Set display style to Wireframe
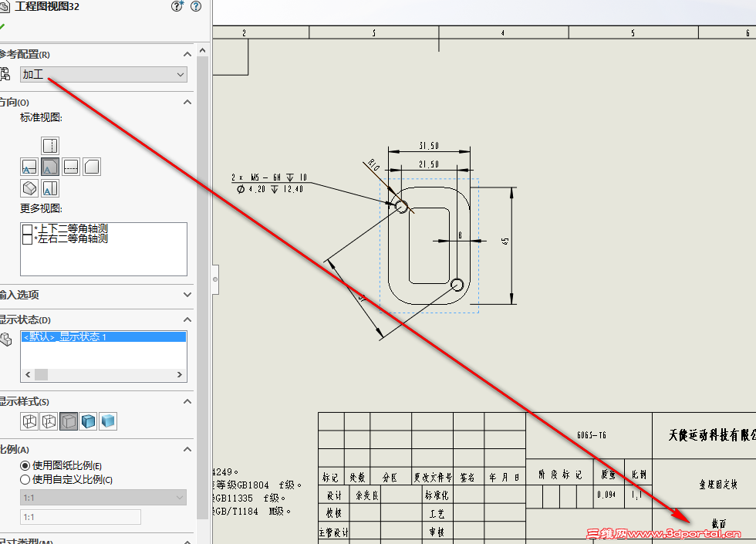This screenshot has width=756, height=544. click(x=29, y=421)
